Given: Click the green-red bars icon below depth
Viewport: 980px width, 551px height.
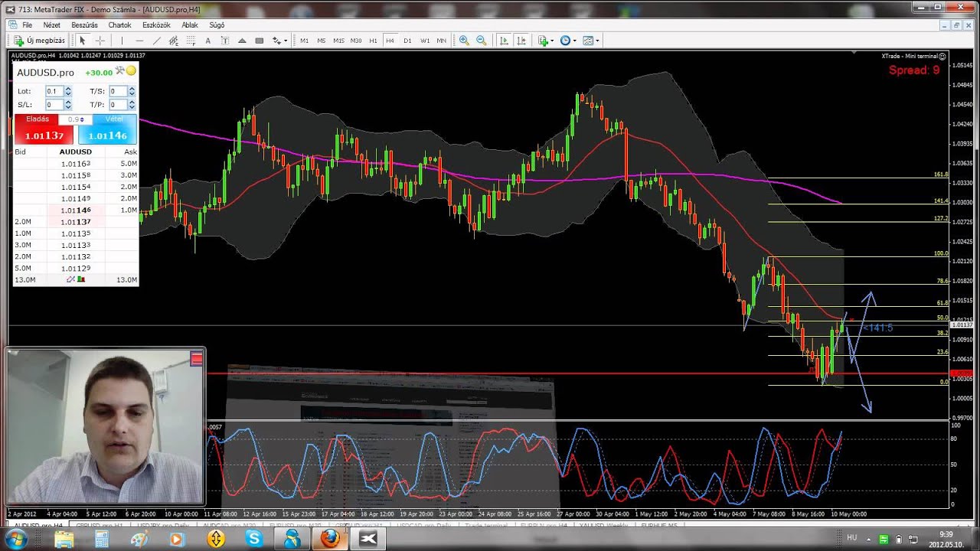Looking at the screenshot, I should [x=80, y=279].
